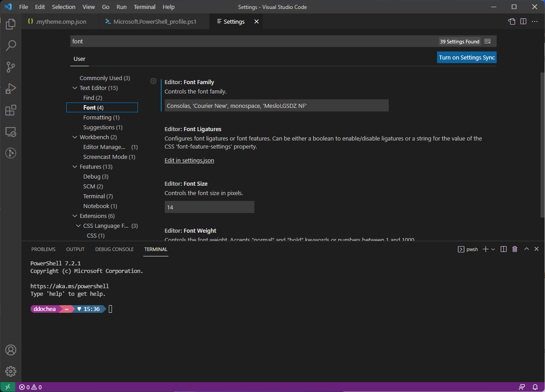Click the remote window indicator in status bar
Image resolution: width=545 pixels, height=392 pixels.
click(8, 387)
